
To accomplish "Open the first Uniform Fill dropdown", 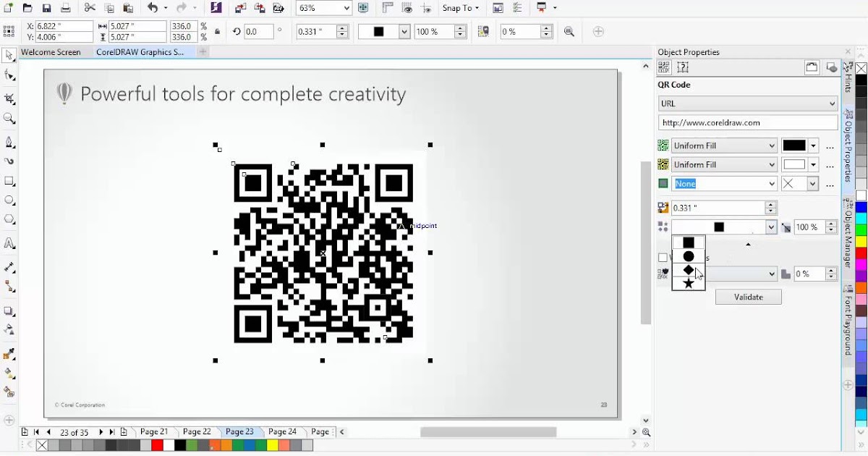I will [x=724, y=145].
